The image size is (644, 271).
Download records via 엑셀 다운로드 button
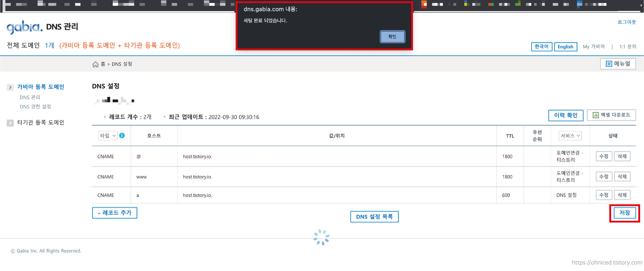[x=611, y=115]
